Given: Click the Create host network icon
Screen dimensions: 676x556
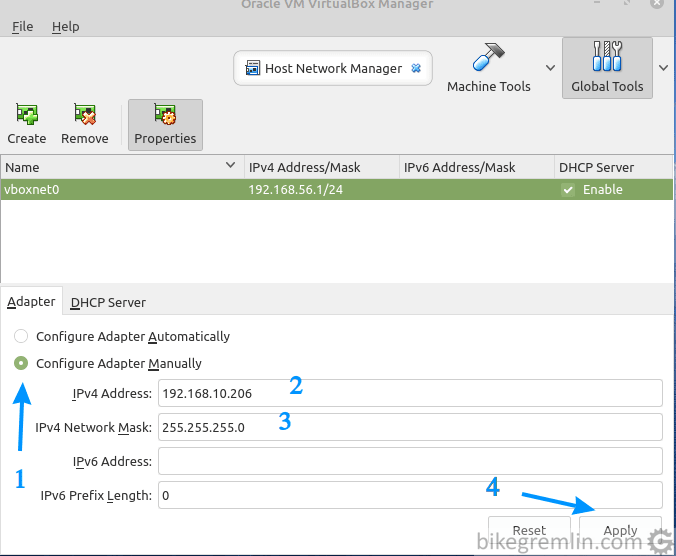Looking at the screenshot, I should pyautogui.click(x=27, y=114).
